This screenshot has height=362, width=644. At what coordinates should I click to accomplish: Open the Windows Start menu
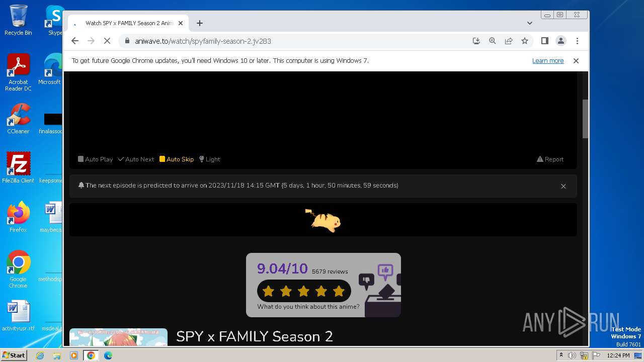point(14,355)
